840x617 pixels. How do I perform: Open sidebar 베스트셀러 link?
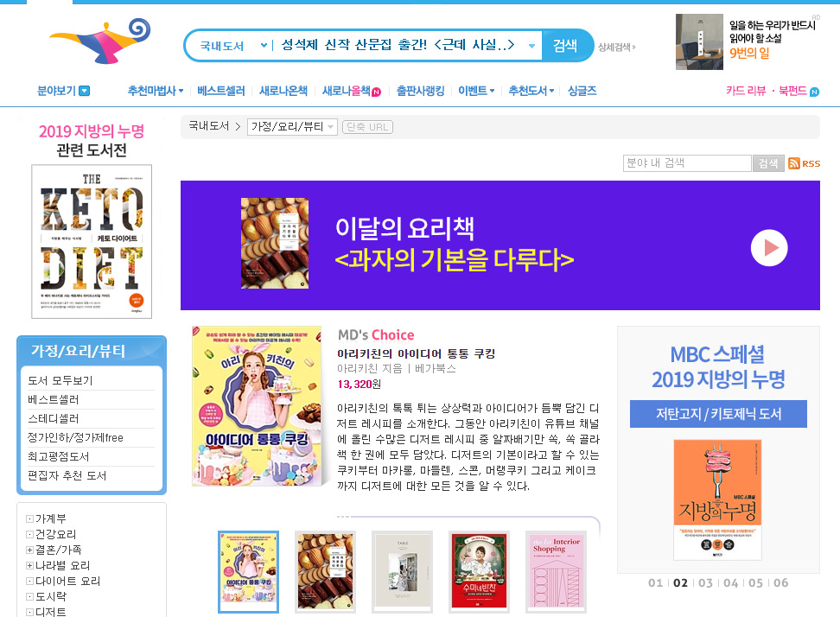(x=53, y=399)
